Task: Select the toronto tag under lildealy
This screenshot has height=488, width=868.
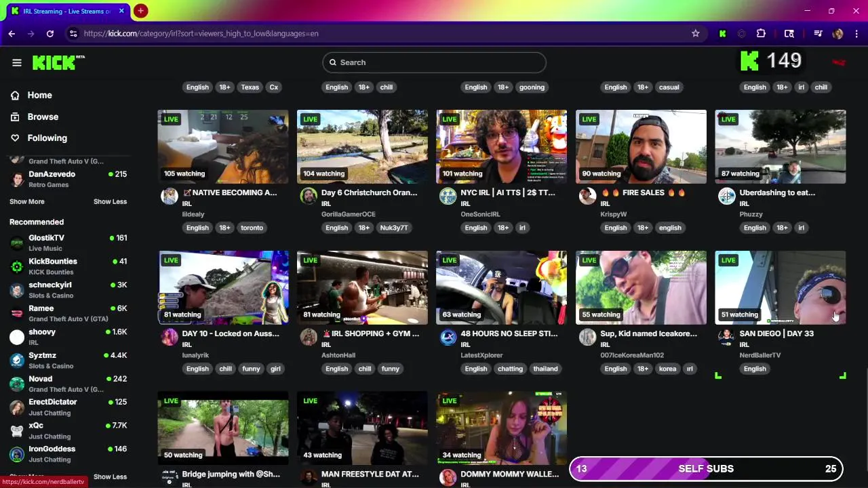Action: [x=252, y=228]
